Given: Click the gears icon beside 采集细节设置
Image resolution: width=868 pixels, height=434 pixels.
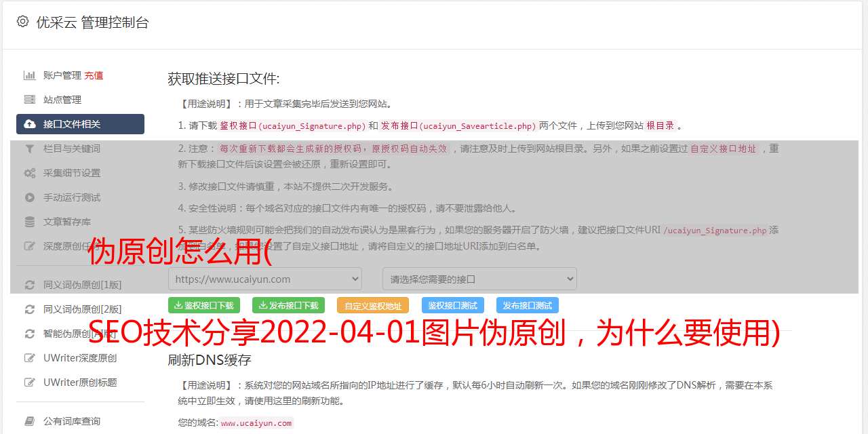Looking at the screenshot, I should tap(30, 173).
